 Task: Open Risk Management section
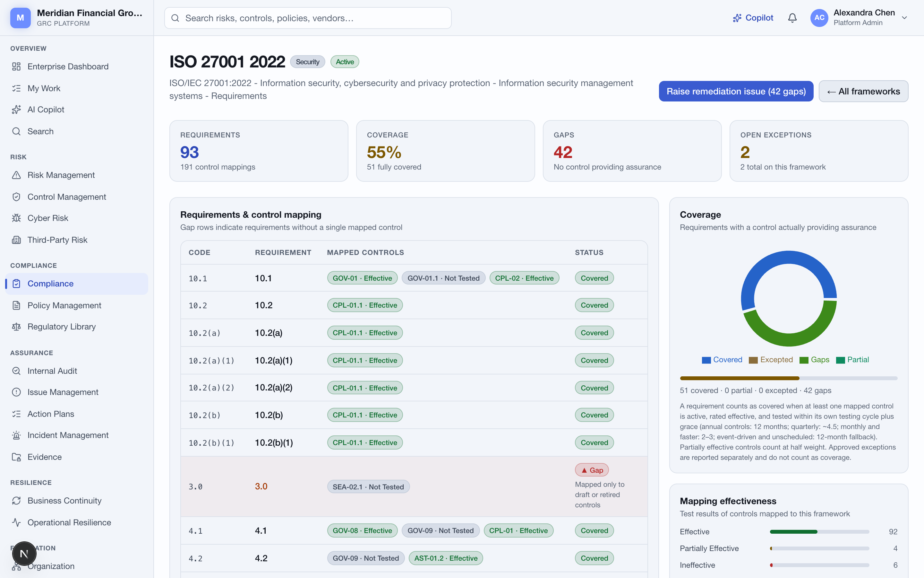coord(76,175)
